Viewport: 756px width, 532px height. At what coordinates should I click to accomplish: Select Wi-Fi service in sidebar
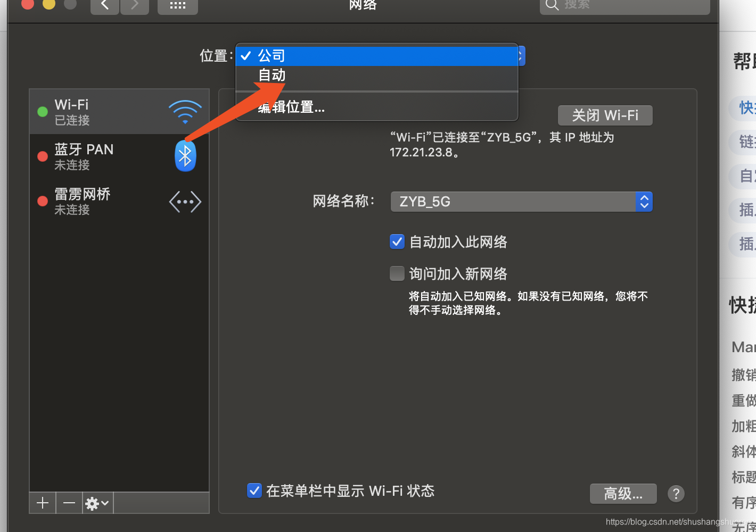(x=119, y=112)
